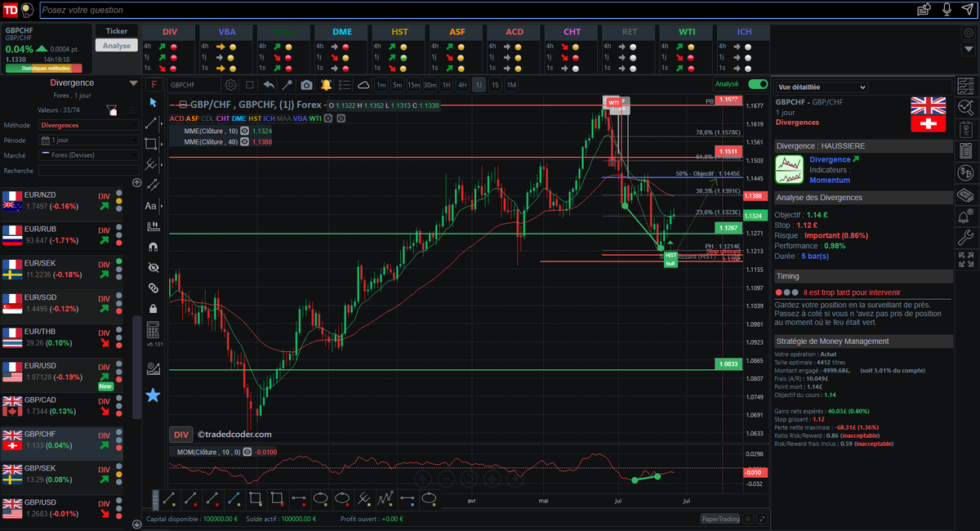
Task: Toggle the ACD indicator tag on chart
Action: tap(177, 118)
